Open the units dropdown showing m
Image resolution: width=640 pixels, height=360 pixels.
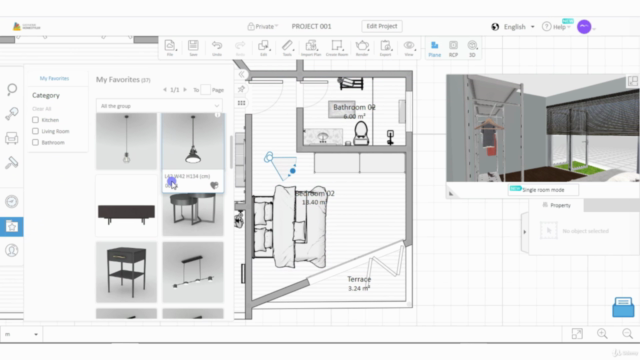point(21,334)
